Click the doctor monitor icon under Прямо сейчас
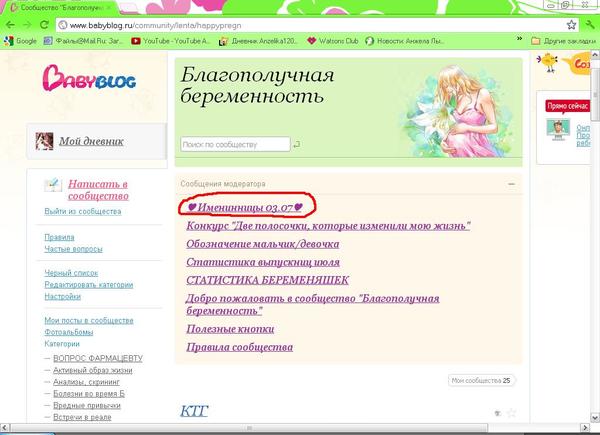 pyautogui.click(x=556, y=129)
